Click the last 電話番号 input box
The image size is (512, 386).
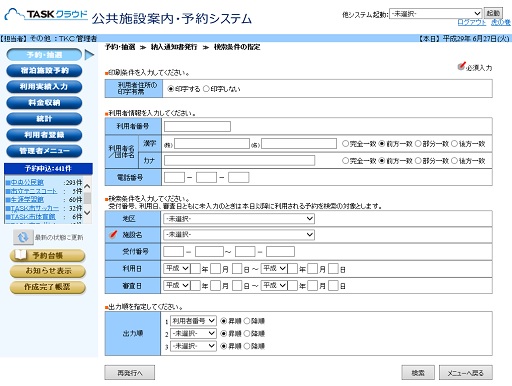point(238,177)
